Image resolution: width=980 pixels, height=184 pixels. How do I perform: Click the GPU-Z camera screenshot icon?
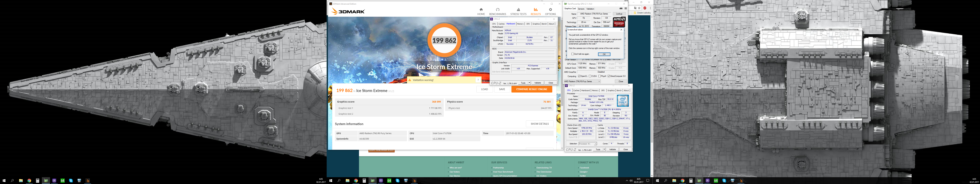(621, 8)
